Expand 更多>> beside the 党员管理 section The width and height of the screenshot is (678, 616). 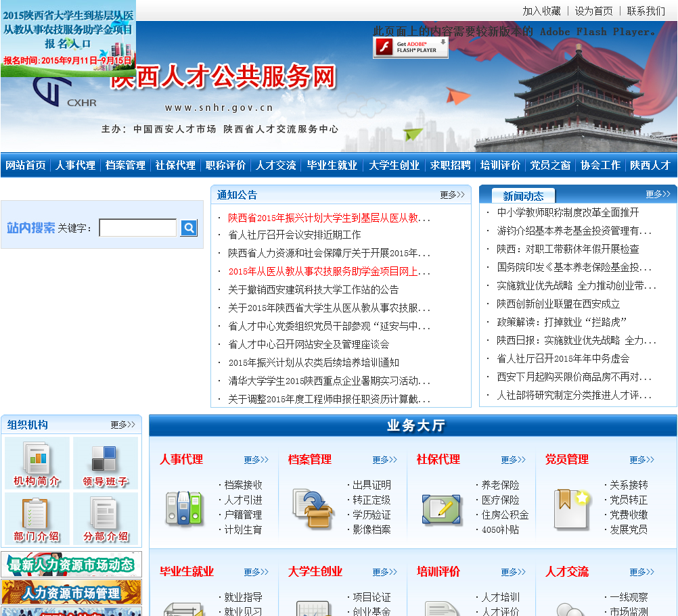point(641,460)
